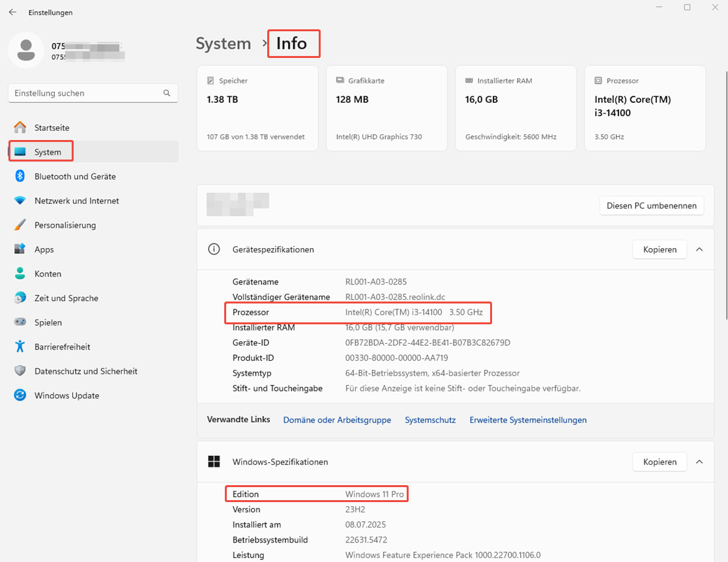Go back using the arrow in title bar

tap(12, 12)
